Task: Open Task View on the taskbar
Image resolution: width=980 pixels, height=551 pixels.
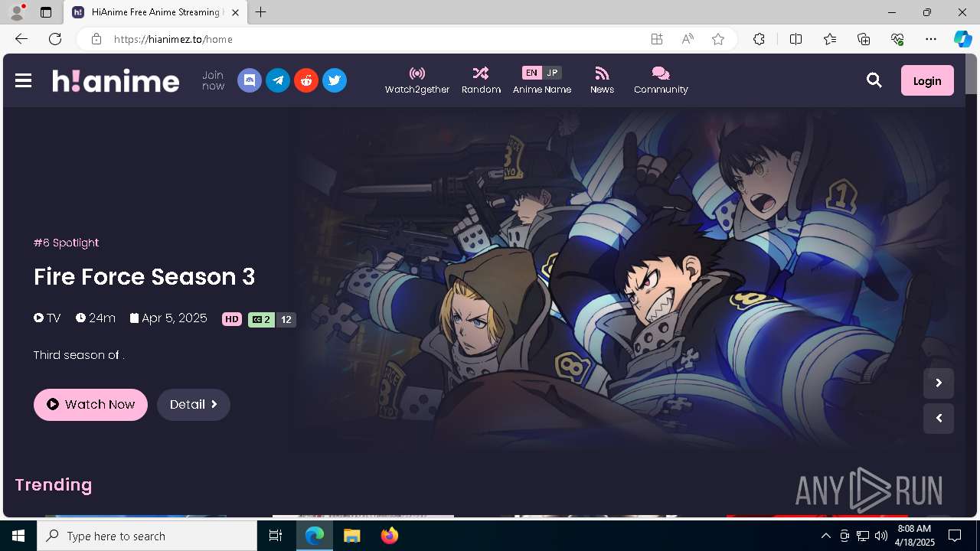Action: coord(276,536)
